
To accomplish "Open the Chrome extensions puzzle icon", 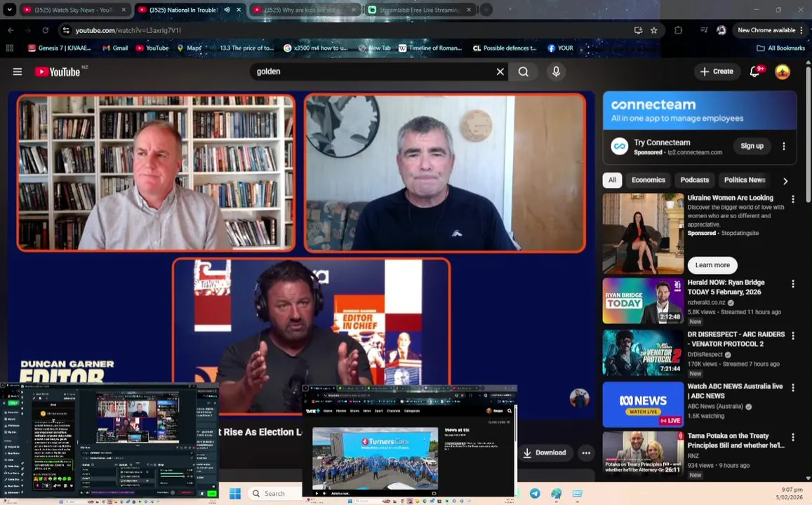I will pos(678,30).
